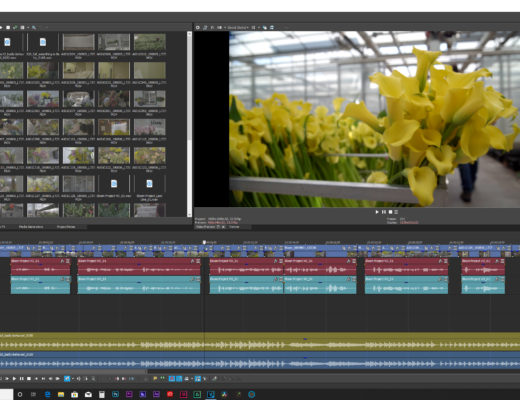Click the search icon in media toolbar

[x=34, y=27]
